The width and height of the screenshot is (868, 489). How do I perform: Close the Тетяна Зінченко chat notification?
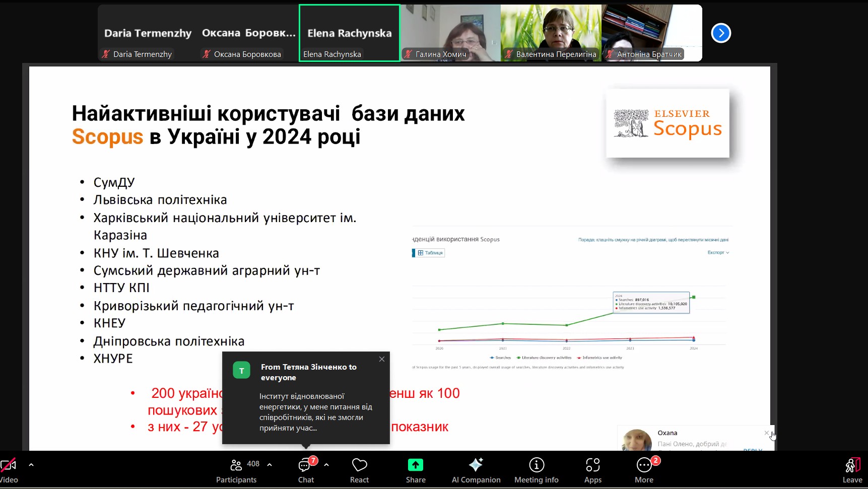[382, 359]
